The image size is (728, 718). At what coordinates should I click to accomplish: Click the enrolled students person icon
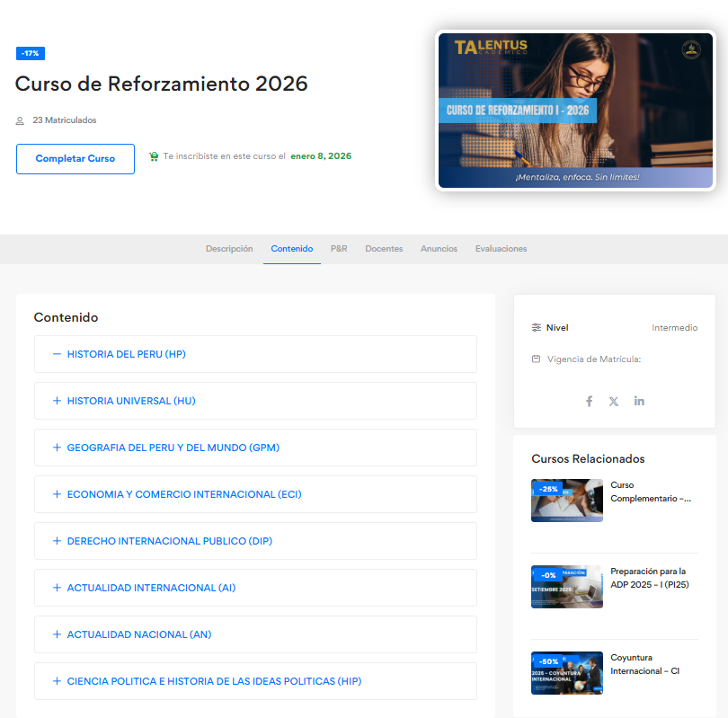point(21,120)
